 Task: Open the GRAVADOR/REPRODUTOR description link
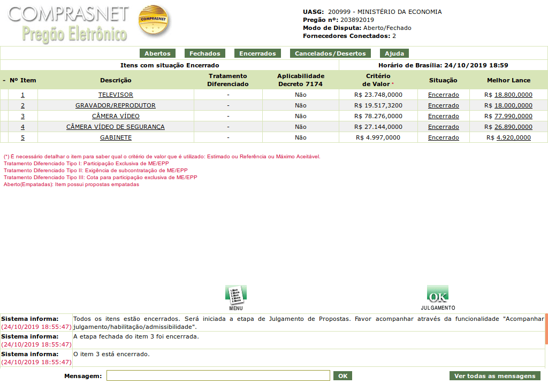point(116,105)
